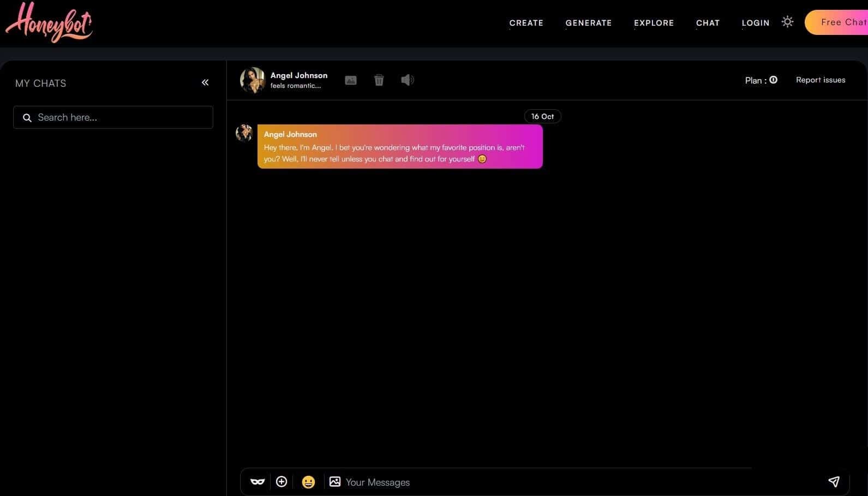This screenshot has height=496, width=868.
Task: Click the LOGIN link
Action: (755, 23)
